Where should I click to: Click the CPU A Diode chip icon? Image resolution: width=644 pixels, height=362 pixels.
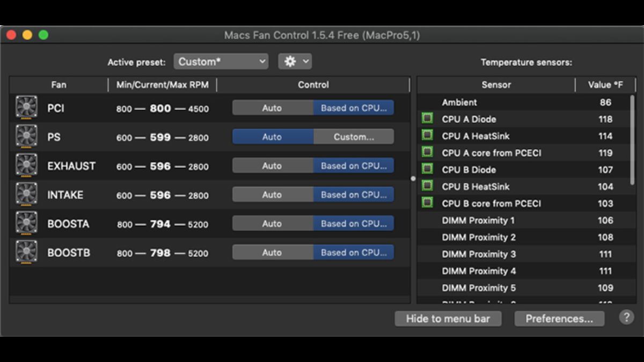pyautogui.click(x=427, y=119)
